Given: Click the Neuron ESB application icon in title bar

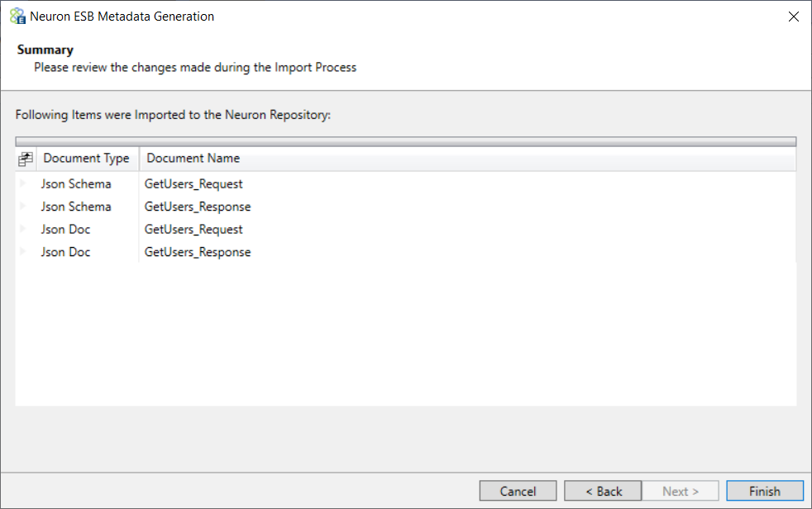Looking at the screenshot, I should tap(17, 16).
